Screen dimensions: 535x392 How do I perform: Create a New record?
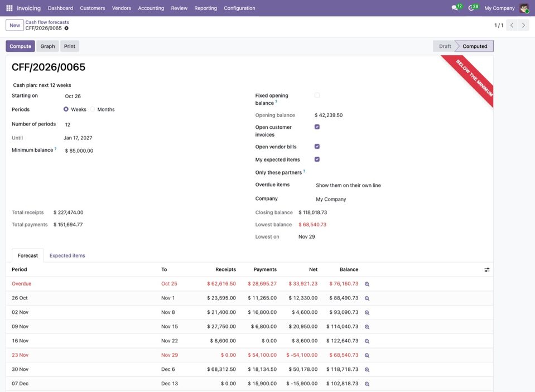15,25
